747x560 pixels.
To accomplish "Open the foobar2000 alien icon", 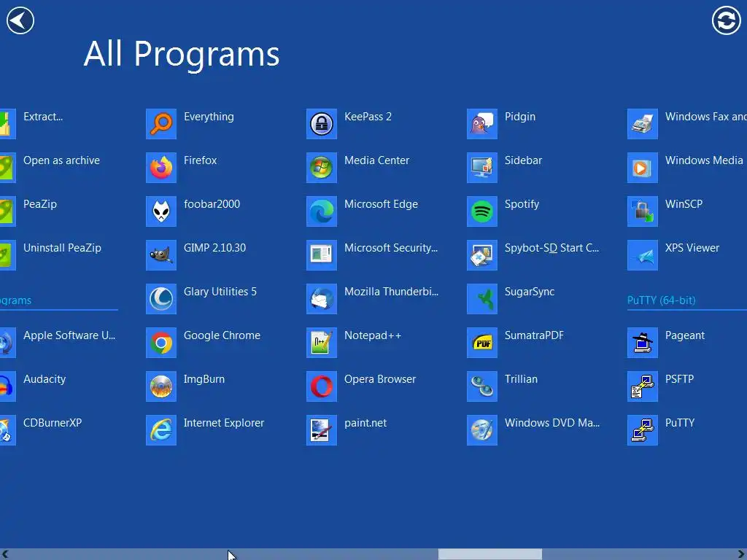I will click(x=161, y=211).
